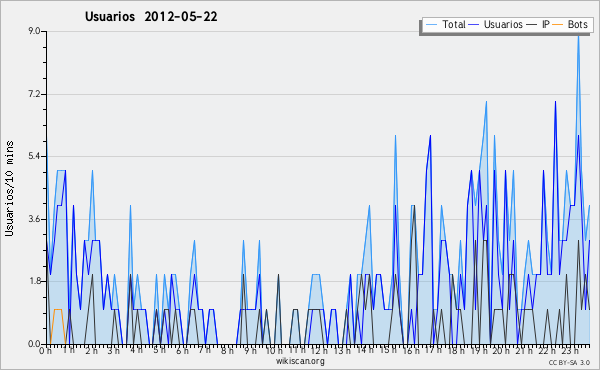600x370 pixels.
Task: Click the orange Bots legend line
Action: pos(558,25)
